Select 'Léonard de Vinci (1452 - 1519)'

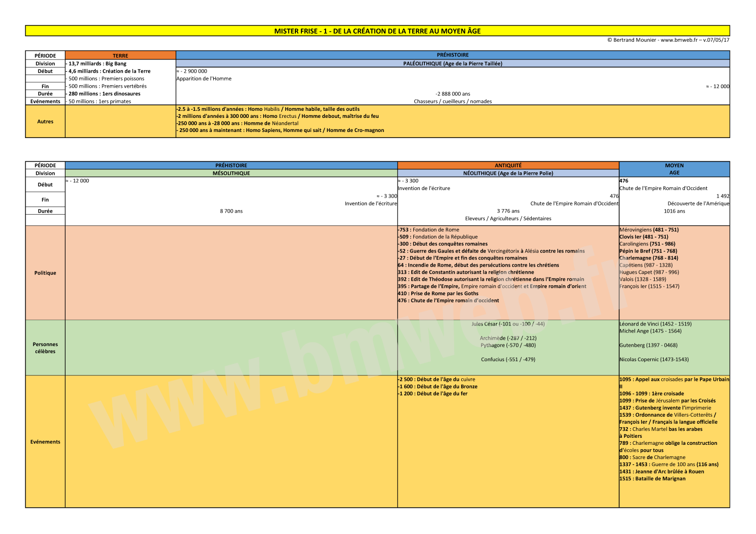tap(655, 324)
